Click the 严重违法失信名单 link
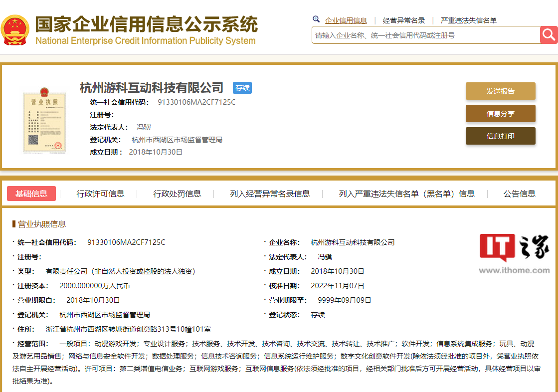Screen dimensions: 558x392 tap(469, 20)
